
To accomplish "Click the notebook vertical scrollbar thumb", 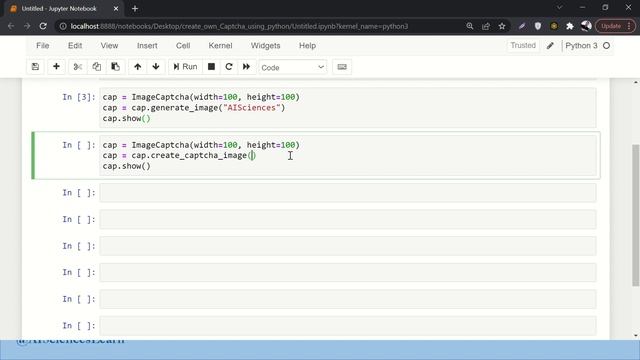I will (636, 215).
